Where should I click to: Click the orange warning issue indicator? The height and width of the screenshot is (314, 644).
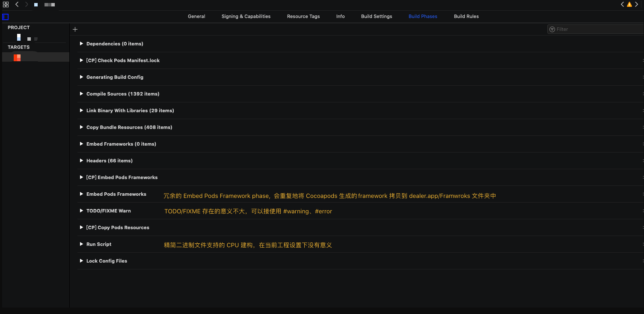click(629, 4)
